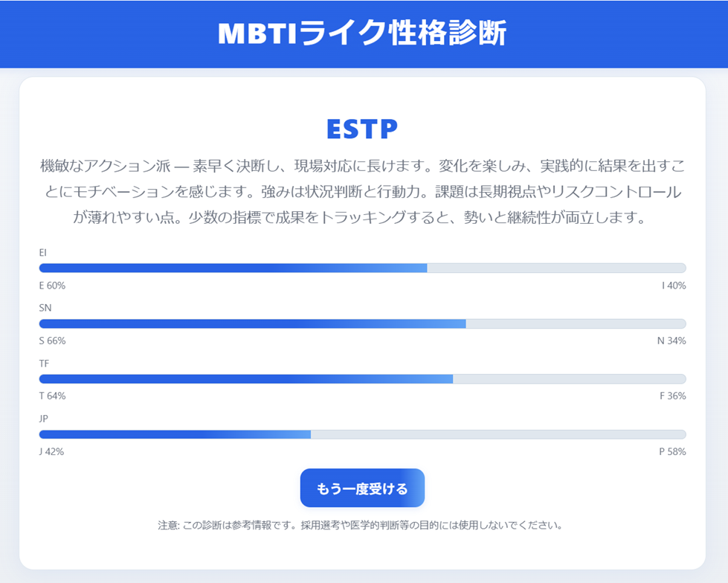Click the もう一度受ける retry button

tap(362, 489)
